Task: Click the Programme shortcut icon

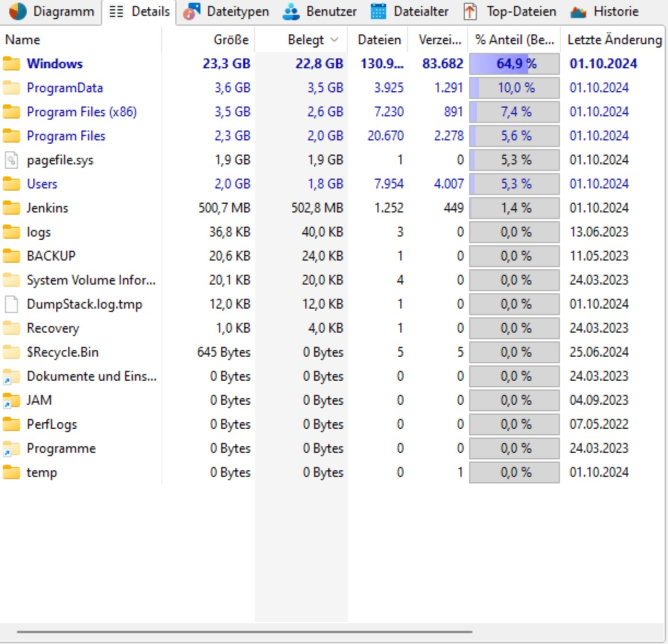Action: pyautogui.click(x=11, y=448)
